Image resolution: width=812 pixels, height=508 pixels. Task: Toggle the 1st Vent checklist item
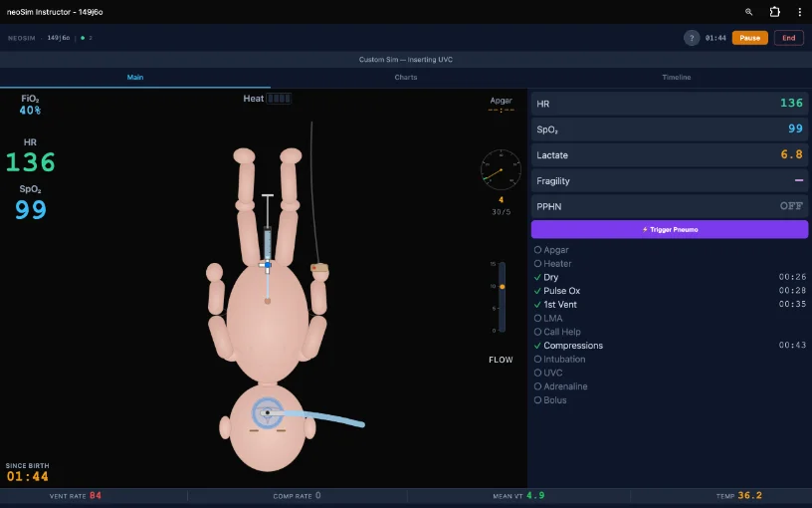(x=555, y=304)
